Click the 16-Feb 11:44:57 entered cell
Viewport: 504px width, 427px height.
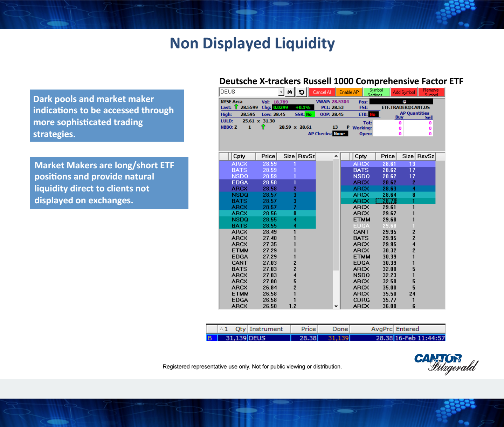pyautogui.click(x=420, y=338)
